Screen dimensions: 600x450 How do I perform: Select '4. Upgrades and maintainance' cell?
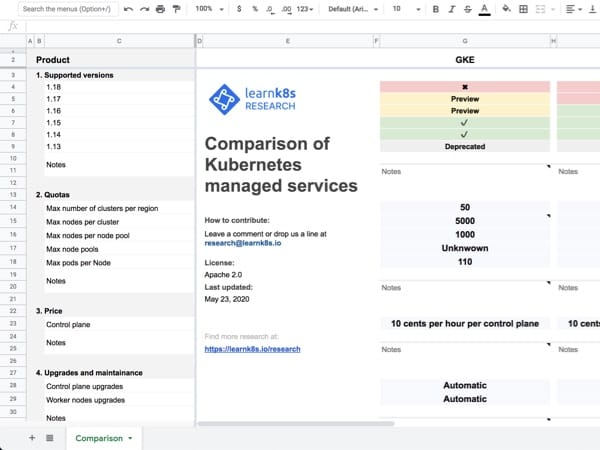pos(89,373)
